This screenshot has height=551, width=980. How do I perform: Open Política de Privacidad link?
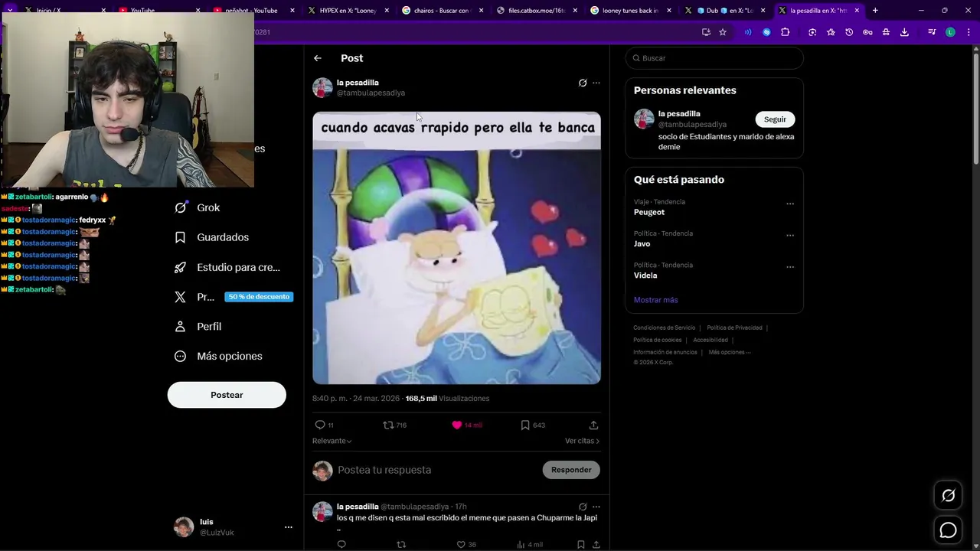734,328
